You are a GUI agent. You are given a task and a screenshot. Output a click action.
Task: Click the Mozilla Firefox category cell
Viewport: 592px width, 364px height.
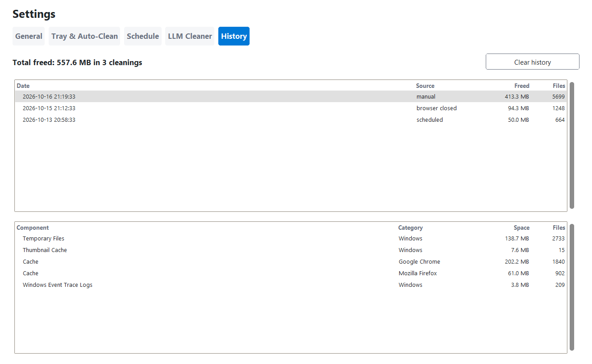coord(418,273)
